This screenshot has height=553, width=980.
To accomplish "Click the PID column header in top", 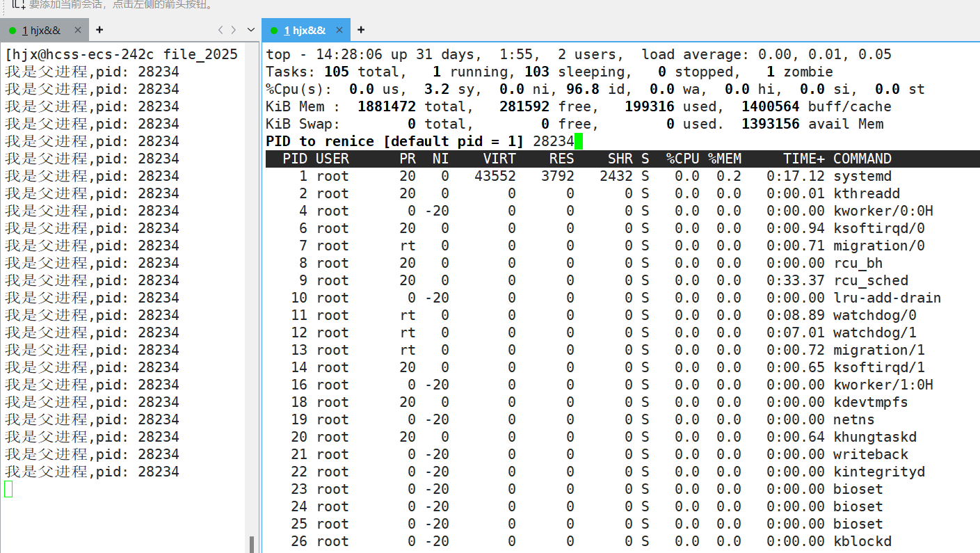I will pyautogui.click(x=295, y=159).
